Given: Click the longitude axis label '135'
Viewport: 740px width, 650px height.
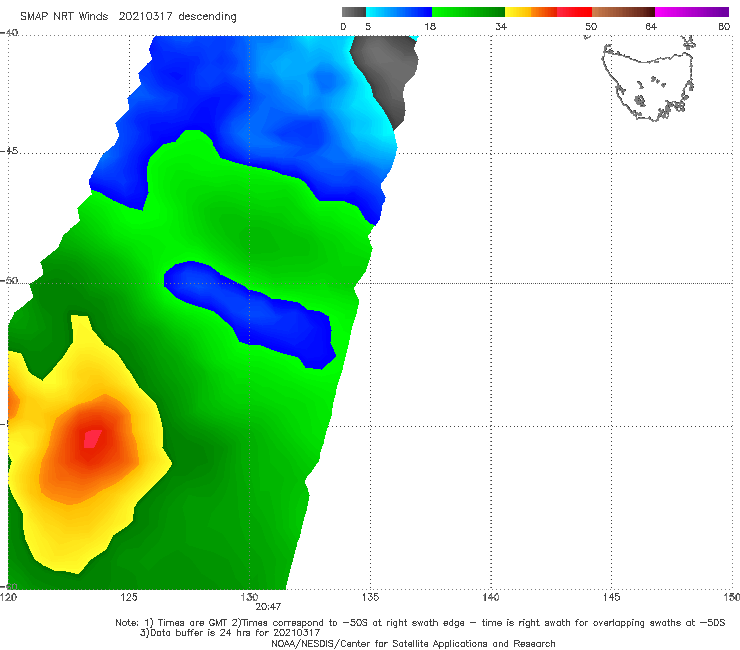Looking at the screenshot, I should [370, 597].
